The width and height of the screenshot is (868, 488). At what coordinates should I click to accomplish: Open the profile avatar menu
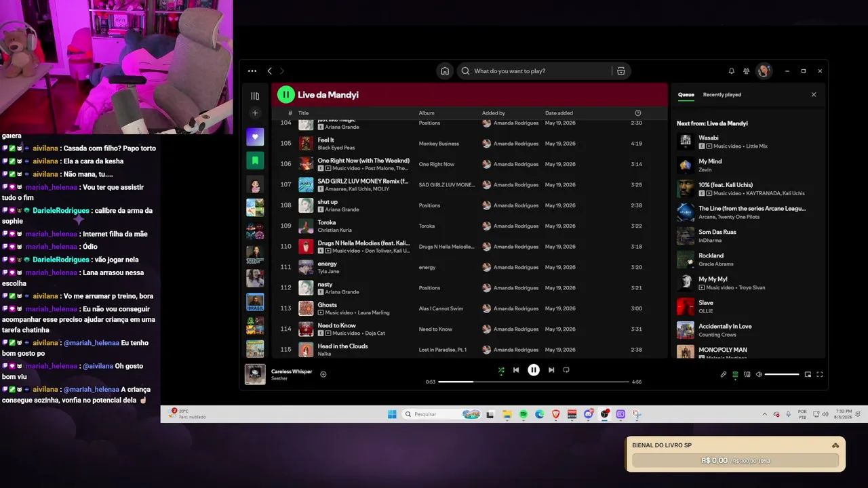pyautogui.click(x=764, y=71)
